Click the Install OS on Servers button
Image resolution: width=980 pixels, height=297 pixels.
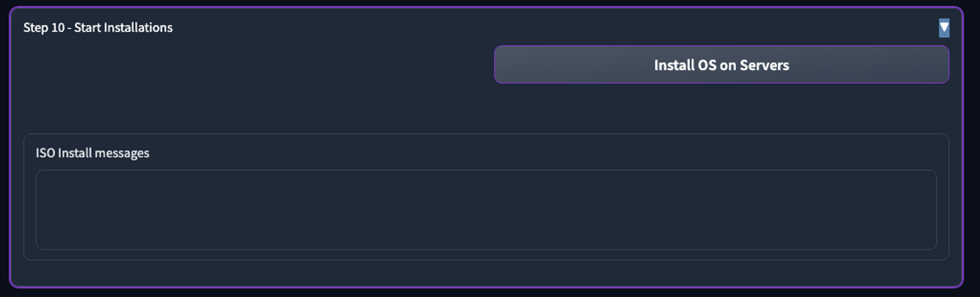[721, 65]
